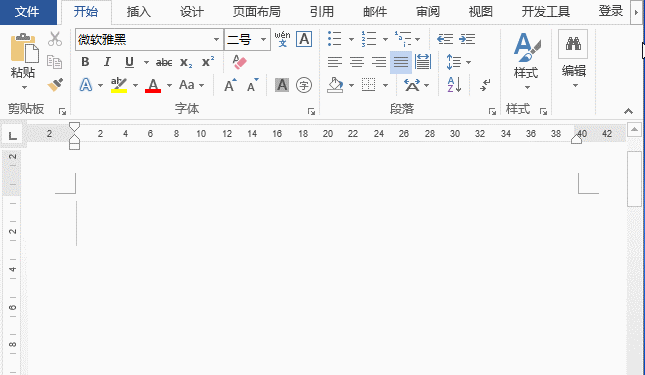Click the Cut scissors icon
This screenshot has height=375, width=645.
(55, 39)
